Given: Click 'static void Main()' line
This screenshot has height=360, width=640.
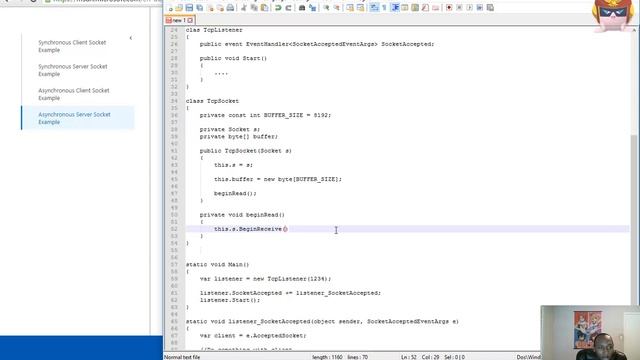Looking at the screenshot, I should 217,264.
